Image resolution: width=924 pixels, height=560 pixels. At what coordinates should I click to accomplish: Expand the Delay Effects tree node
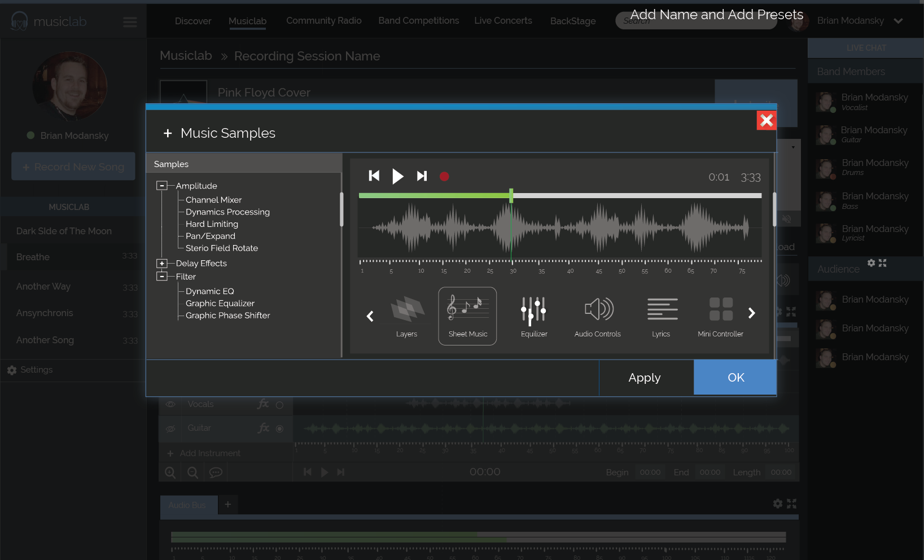coord(162,264)
